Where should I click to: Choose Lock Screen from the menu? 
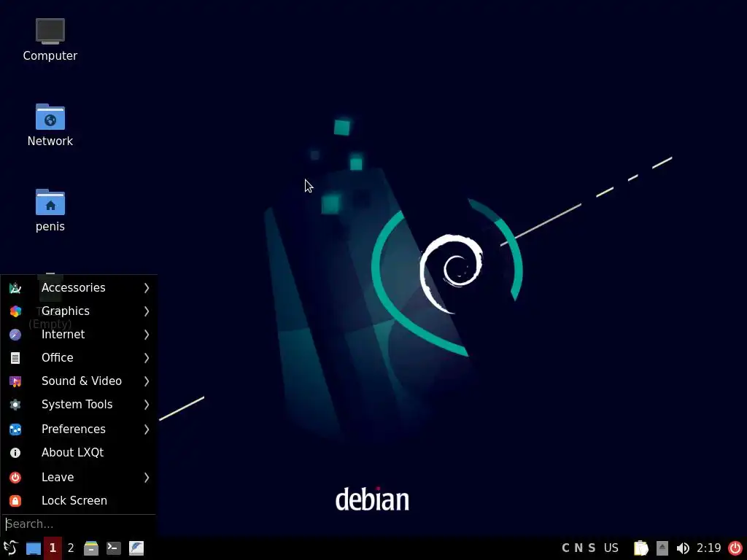79,500
